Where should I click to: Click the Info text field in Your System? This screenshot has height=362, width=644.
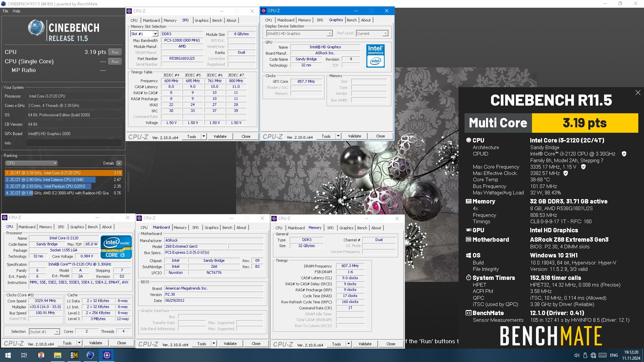(x=74, y=143)
